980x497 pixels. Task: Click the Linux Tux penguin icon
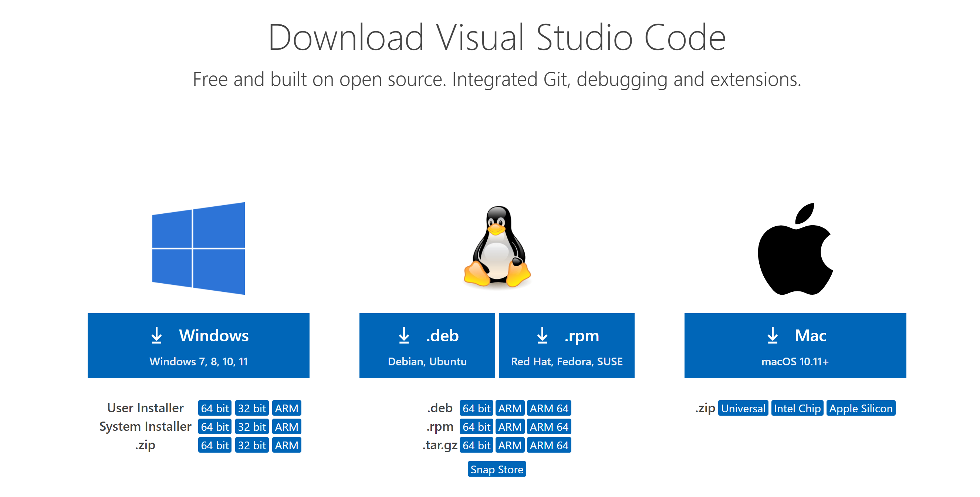[497, 247]
